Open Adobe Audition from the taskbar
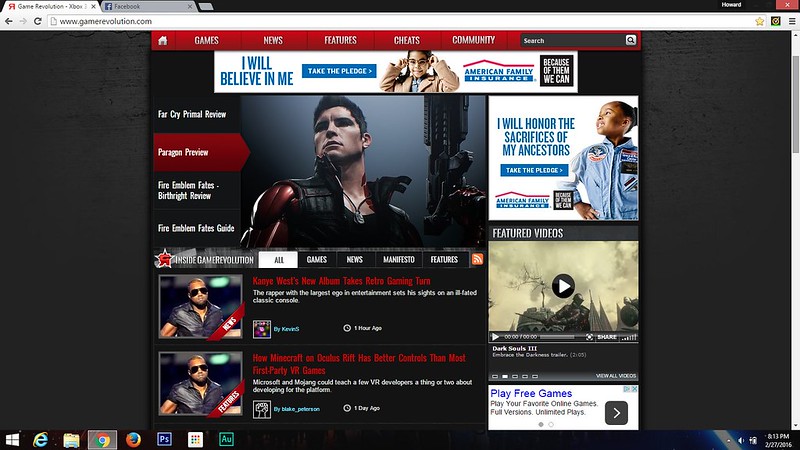Viewport: 800px width, 450px height. point(226,439)
